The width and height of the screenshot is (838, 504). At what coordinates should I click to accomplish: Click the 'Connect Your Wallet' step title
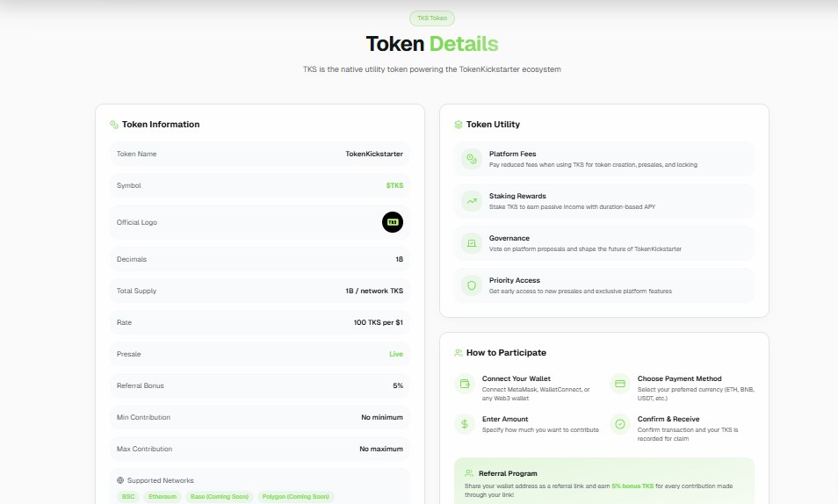pos(517,378)
